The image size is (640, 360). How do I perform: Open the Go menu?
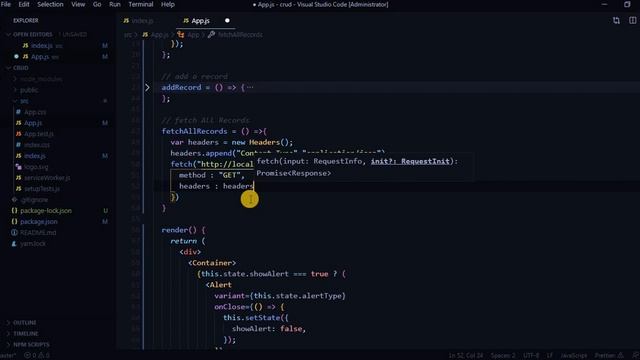[97, 4]
